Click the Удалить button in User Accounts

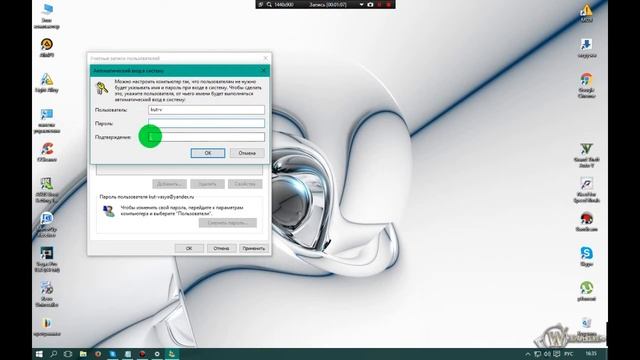coord(207,184)
